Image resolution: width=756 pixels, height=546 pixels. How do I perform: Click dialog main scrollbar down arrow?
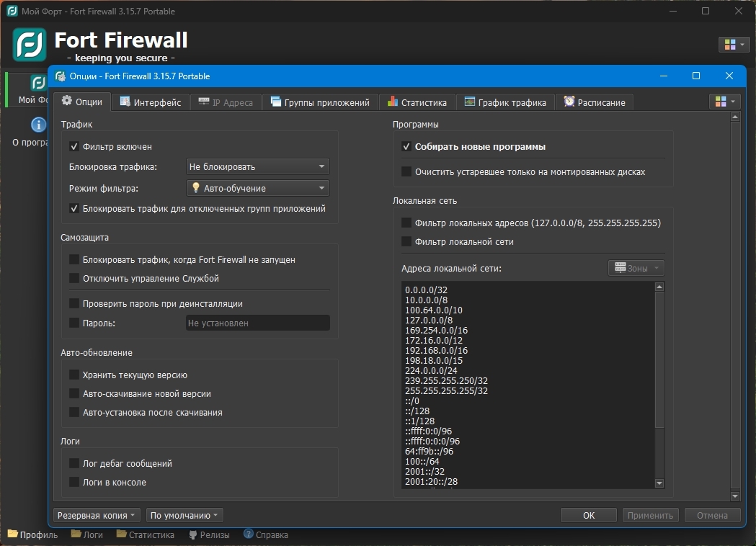click(735, 496)
